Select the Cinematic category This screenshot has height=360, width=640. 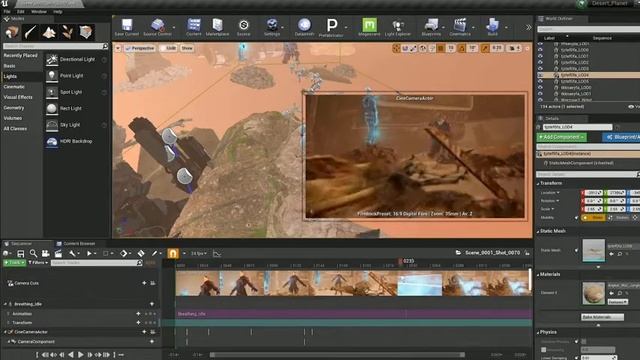pyautogui.click(x=14, y=87)
